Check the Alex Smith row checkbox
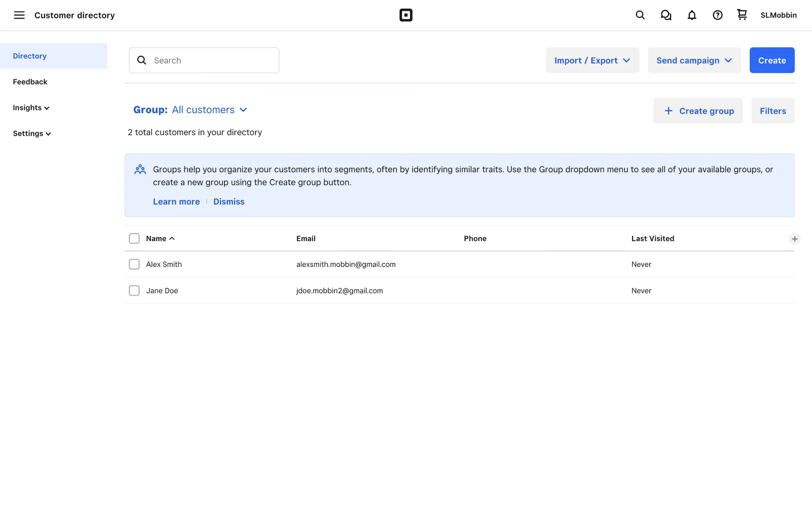This screenshot has width=812, height=508. tap(134, 264)
